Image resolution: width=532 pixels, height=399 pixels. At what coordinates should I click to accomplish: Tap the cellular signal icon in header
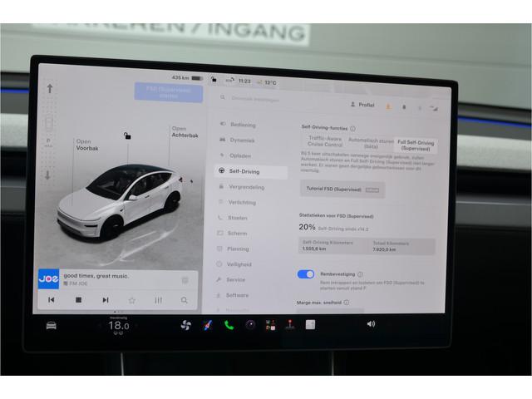[434, 108]
